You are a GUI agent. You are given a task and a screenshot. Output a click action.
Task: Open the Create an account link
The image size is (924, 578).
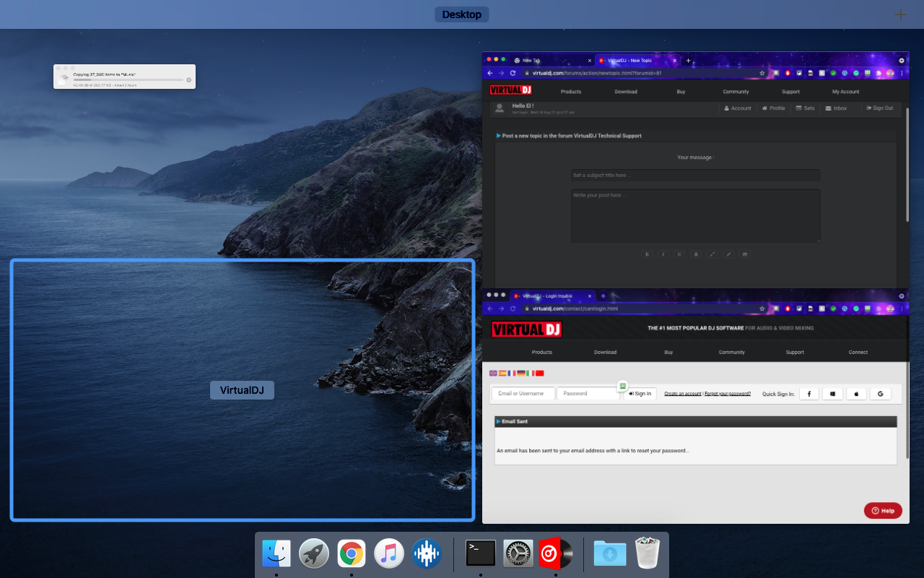pyautogui.click(x=683, y=394)
